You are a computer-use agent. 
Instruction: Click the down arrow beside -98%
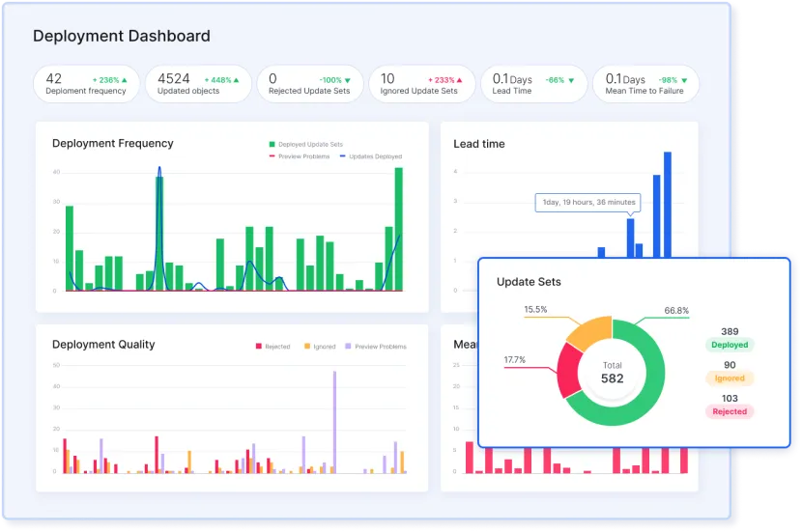tap(682, 80)
